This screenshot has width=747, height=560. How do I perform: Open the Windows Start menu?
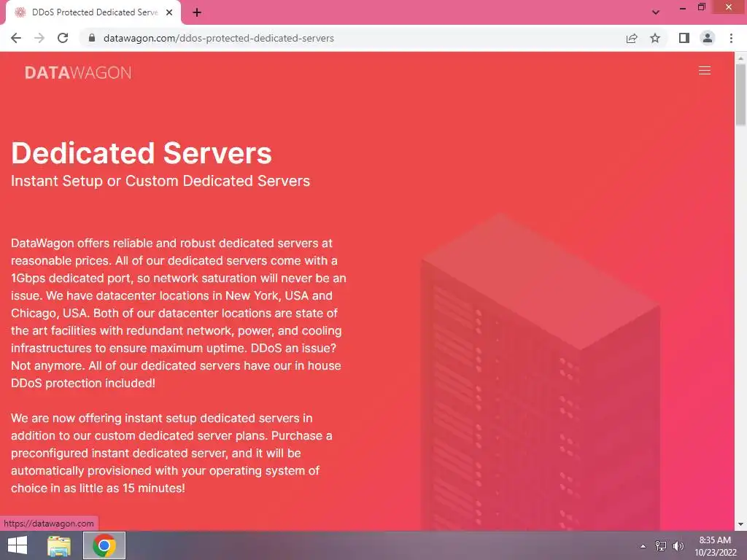click(x=18, y=545)
